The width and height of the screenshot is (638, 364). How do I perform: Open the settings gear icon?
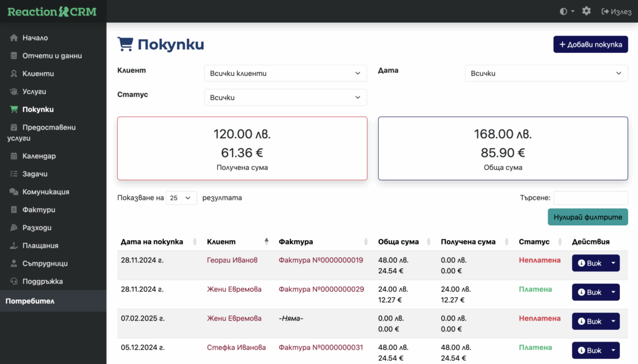click(586, 11)
